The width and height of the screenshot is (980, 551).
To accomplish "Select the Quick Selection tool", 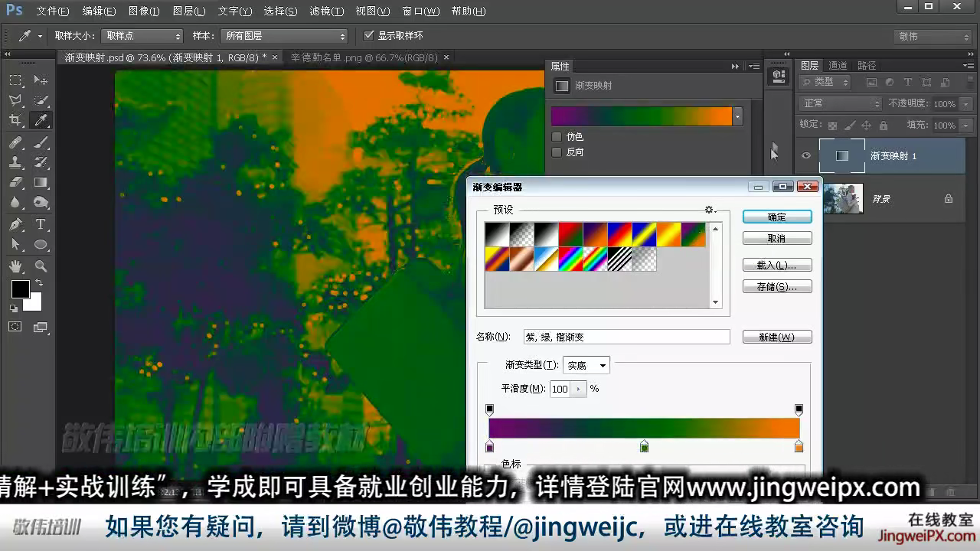I will [41, 100].
